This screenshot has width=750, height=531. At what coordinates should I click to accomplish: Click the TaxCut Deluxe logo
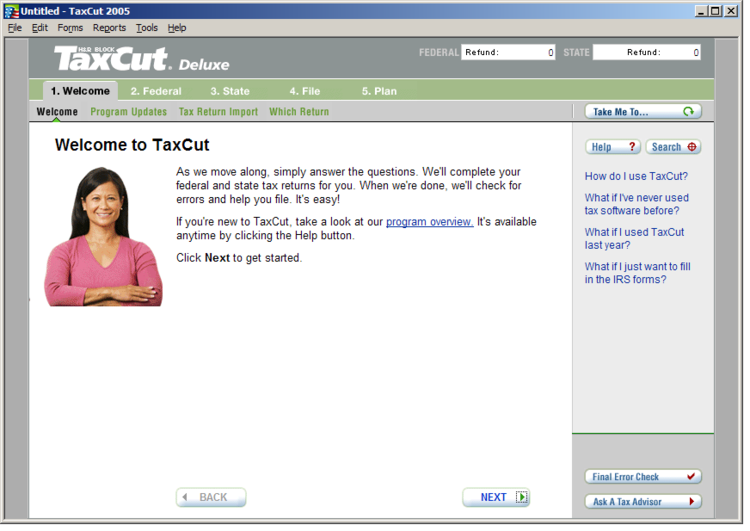(143, 59)
